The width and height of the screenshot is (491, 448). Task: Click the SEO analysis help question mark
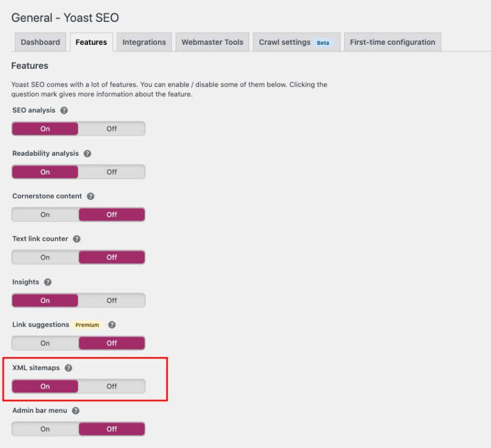click(64, 111)
